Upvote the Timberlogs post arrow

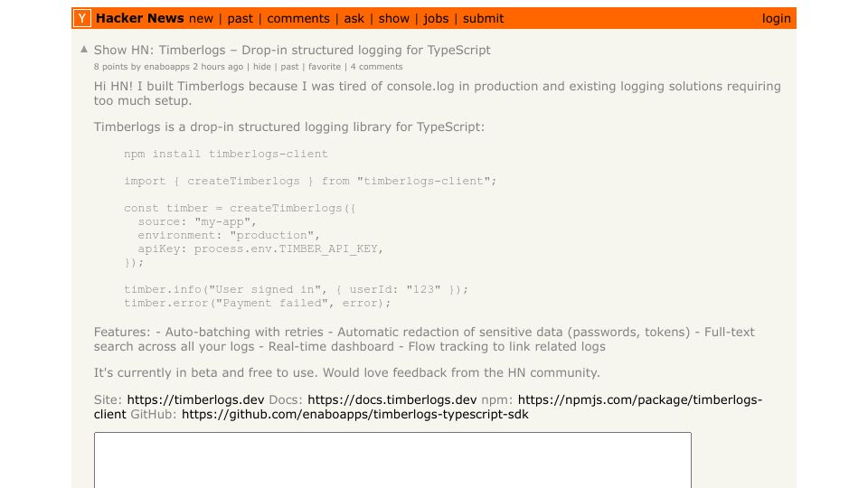(84, 49)
